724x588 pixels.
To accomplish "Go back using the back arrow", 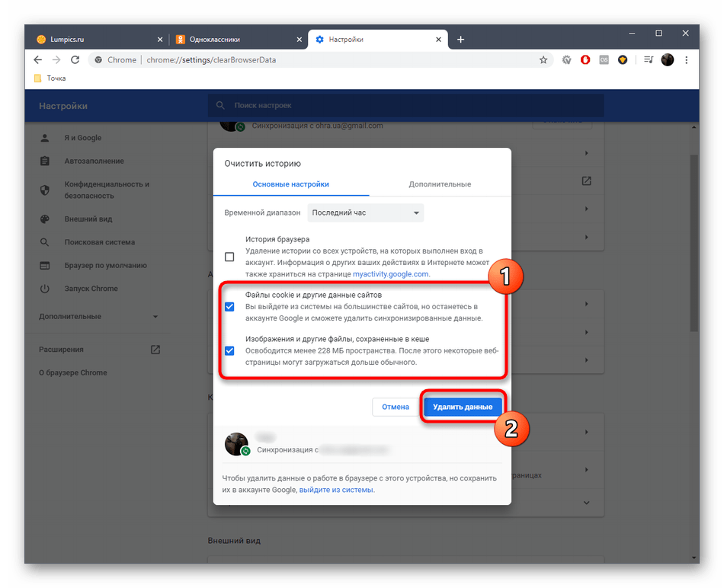I will click(38, 60).
